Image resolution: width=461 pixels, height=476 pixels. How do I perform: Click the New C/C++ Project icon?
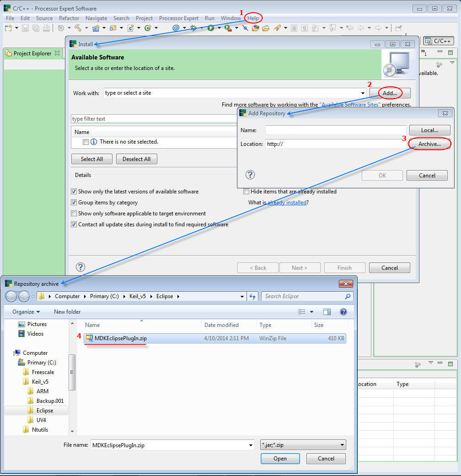point(96,28)
